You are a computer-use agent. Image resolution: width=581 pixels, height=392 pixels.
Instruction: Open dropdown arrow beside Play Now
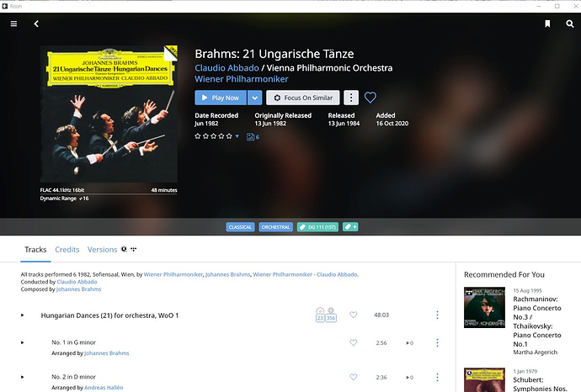click(255, 98)
